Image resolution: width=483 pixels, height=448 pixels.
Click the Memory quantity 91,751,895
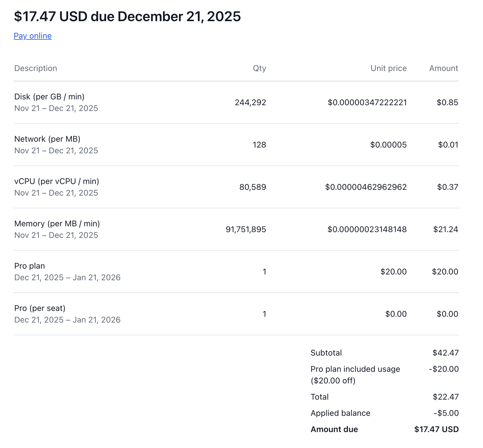coord(246,230)
